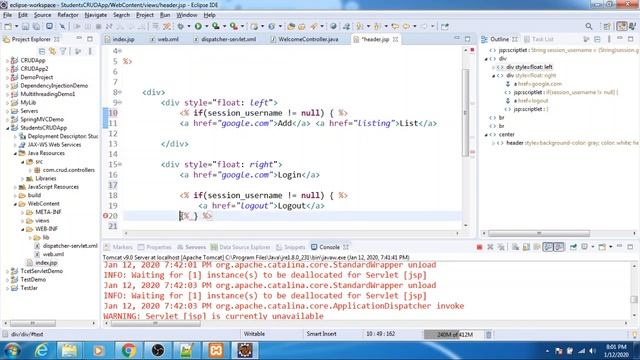The image size is (640, 360).
Task: Open the console display selection dropdown
Action: point(593,247)
